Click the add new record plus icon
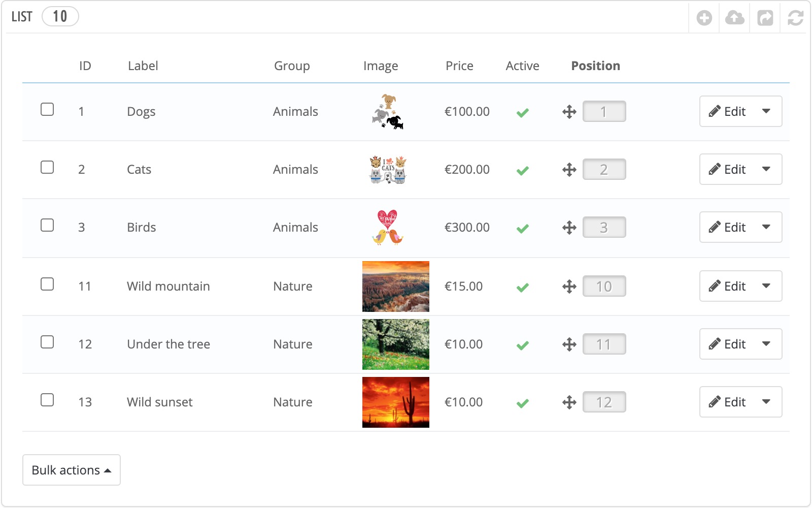The image size is (812, 508). [704, 18]
